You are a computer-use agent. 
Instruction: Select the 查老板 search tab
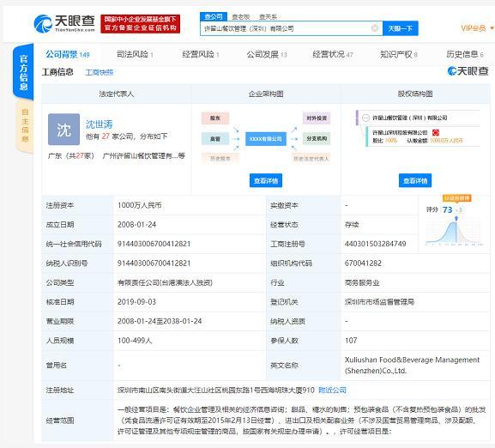241,16
